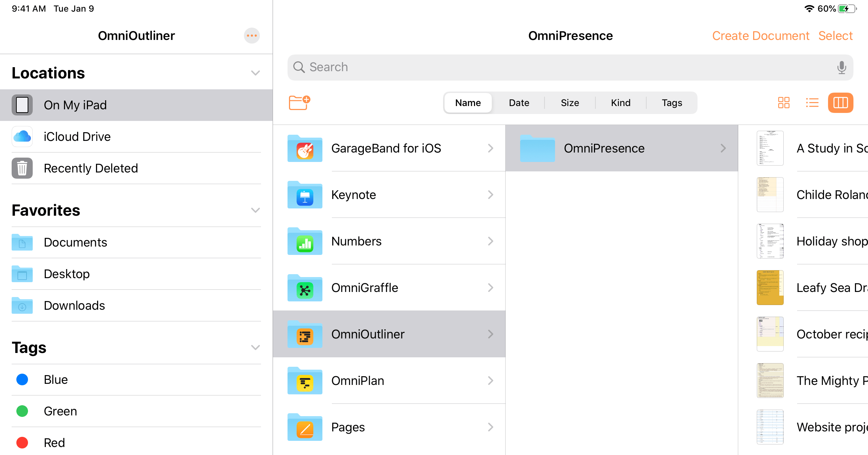868x455 pixels.
Task: Select the Blue tag dot
Action: [x=22, y=379]
